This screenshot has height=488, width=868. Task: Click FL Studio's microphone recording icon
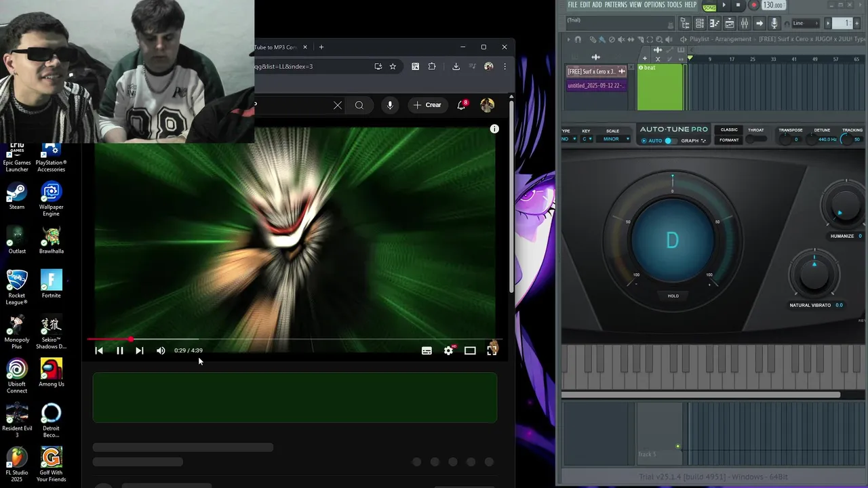point(774,24)
